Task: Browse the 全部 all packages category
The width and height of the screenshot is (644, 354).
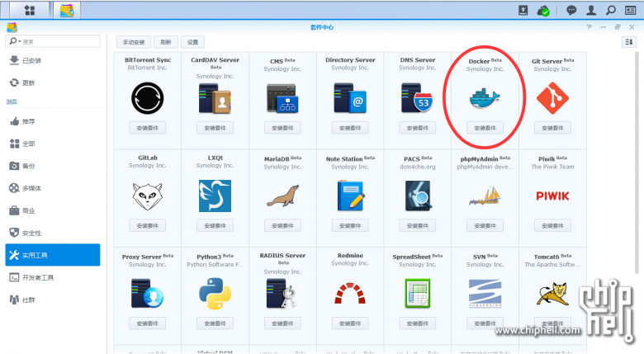Action: coord(53,144)
